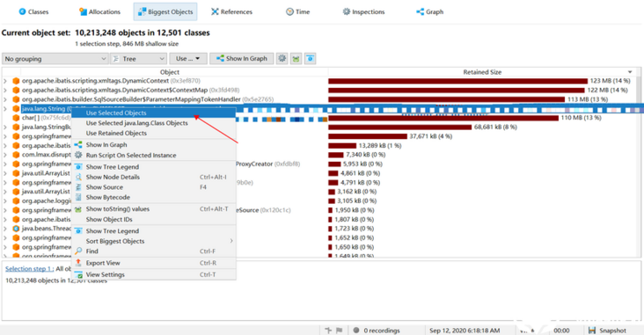The image size is (644, 335).
Task: Open the Tree view mode dropdown
Action: point(139,59)
